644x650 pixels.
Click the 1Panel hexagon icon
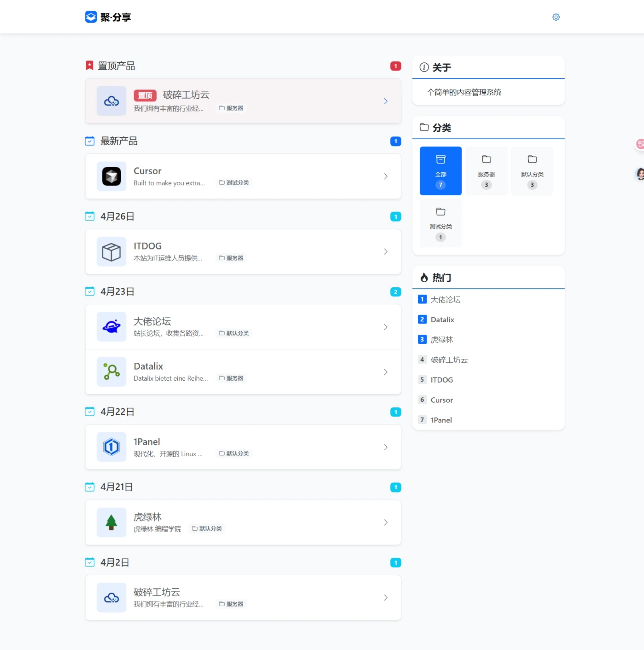tap(111, 447)
